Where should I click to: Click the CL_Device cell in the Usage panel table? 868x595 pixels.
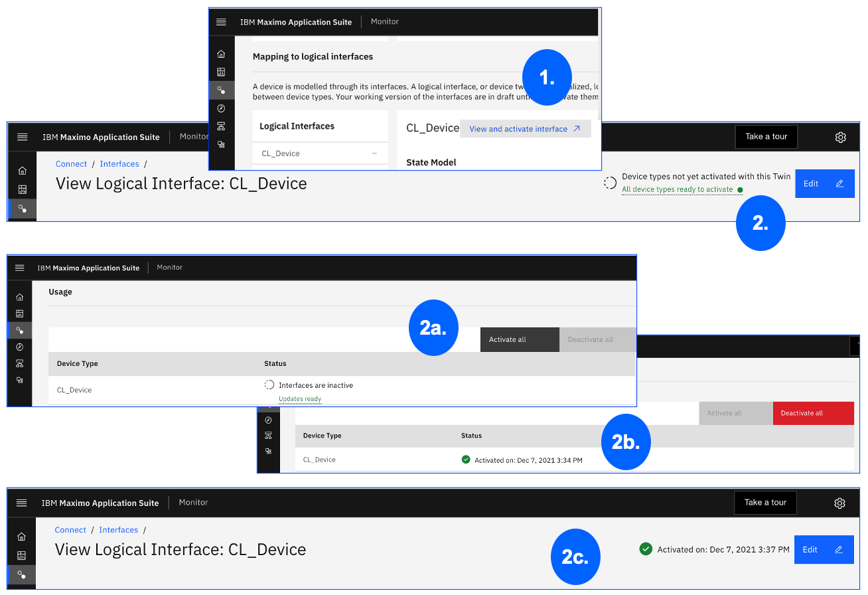[74, 390]
